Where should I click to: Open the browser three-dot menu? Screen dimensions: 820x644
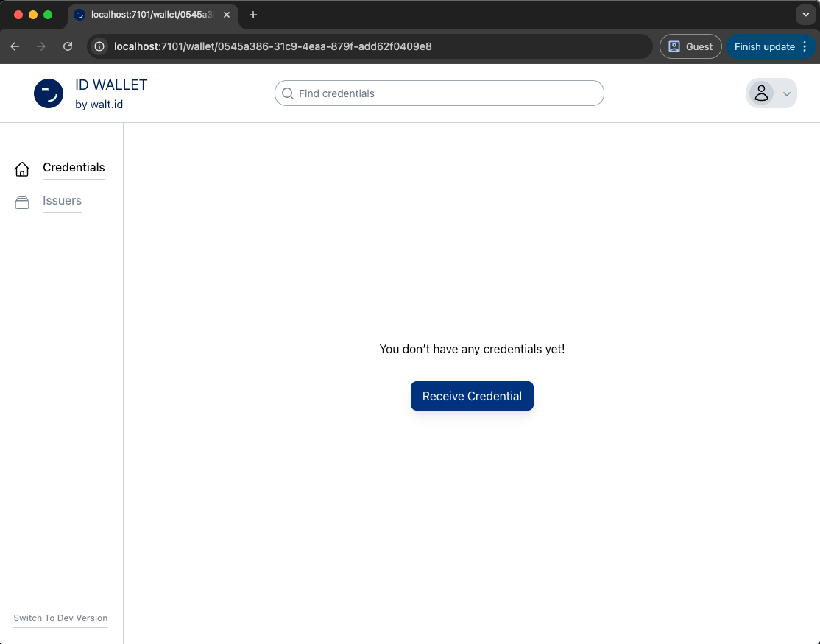coord(805,46)
